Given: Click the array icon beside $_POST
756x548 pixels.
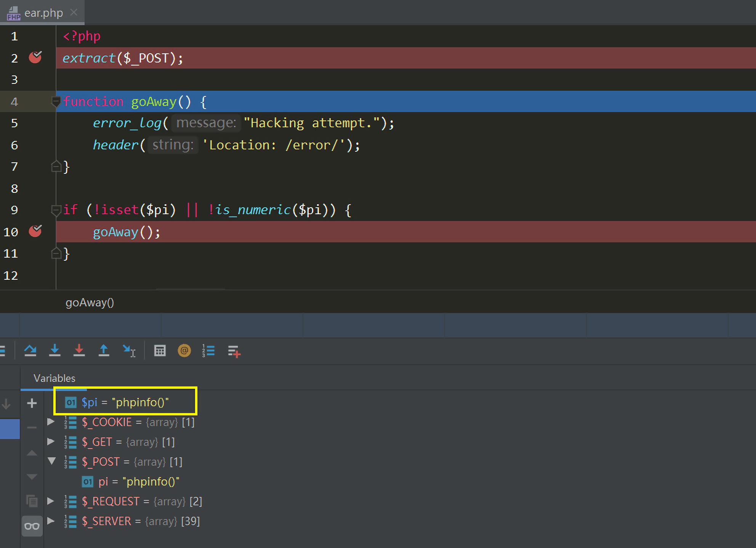Looking at the screenshot, I should [x=70, y=461].
